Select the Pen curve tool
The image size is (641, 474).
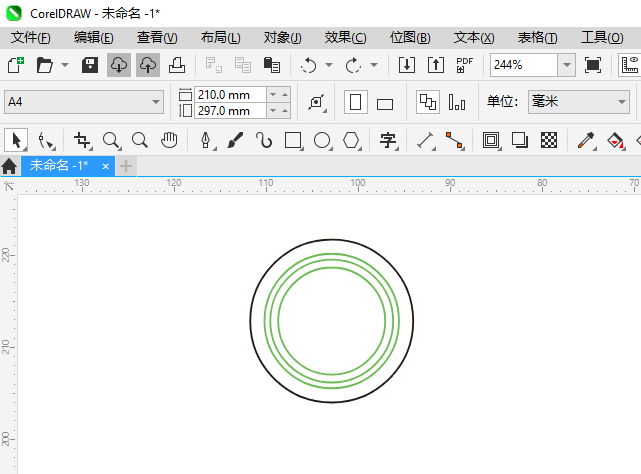[206, 141]
